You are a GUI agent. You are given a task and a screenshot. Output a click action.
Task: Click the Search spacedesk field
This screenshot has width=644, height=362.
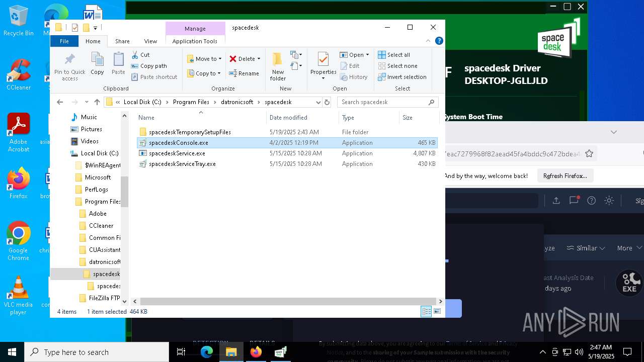tap(387, 102)
